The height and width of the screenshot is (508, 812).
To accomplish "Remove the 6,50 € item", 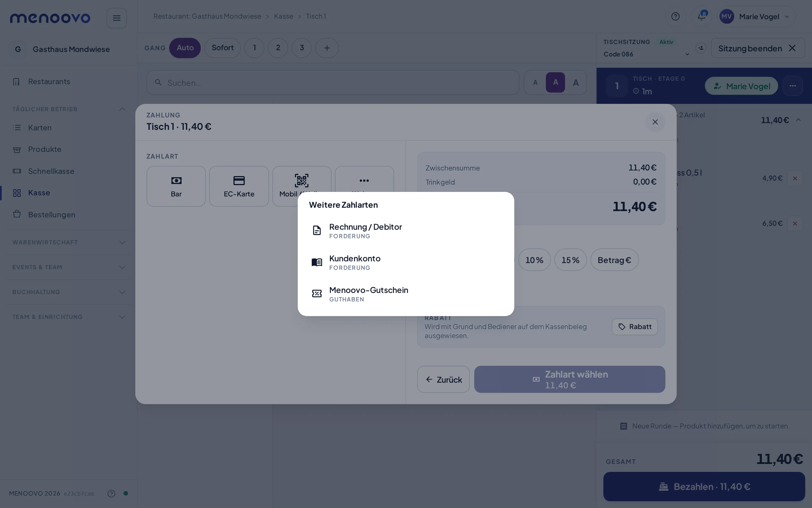I will click(x=795, y=224).
